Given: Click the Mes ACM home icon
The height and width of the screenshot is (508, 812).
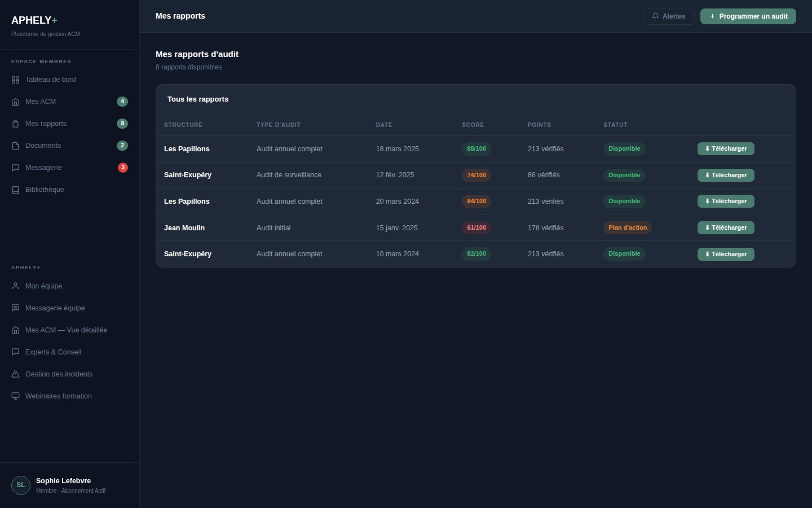Looking at the screenshot, I should click(x=15, y=102).
